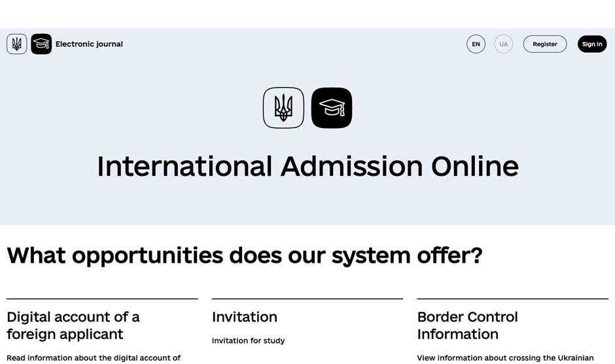
Task: Click the Ukrainian border crossing description text
Action: click(x=505, y=357)
